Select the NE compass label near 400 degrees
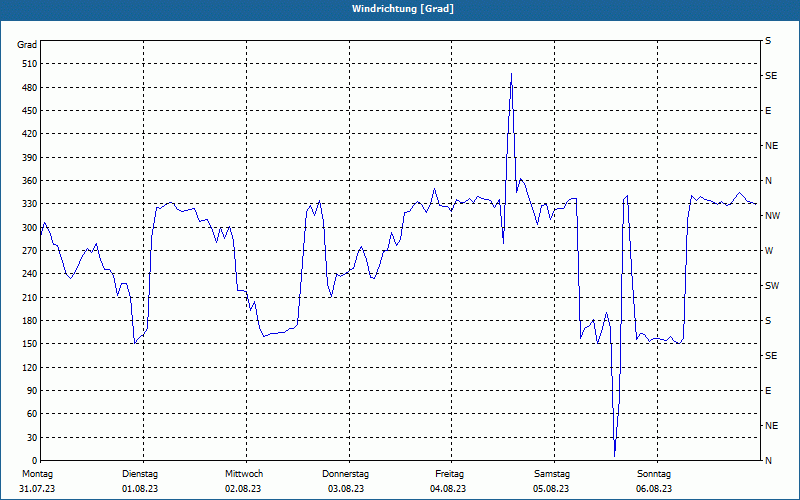Image resolution: width=800 pixels, height=500 pixels. tap(771, 146)
